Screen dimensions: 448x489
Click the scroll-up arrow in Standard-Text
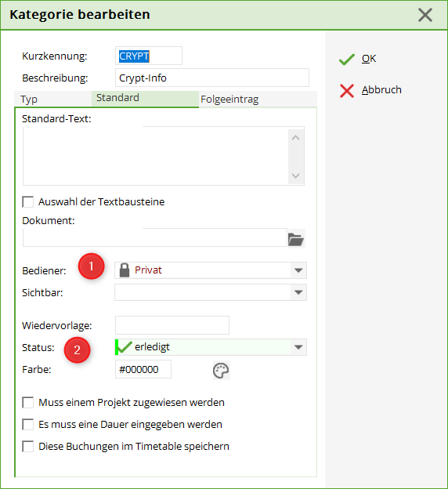click(x=295, y=138)
